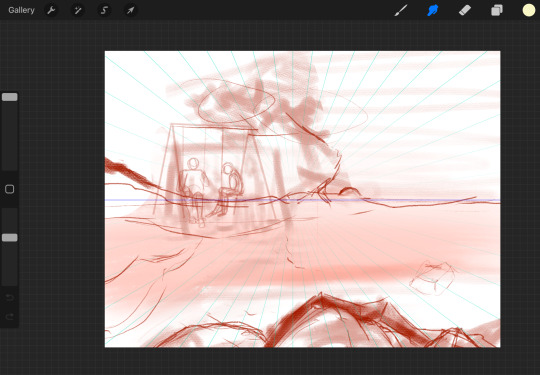Image resolution: width=540 pixels, height=375 pixels.
Task: Undo the last stroke
Action: click(10, 298)
